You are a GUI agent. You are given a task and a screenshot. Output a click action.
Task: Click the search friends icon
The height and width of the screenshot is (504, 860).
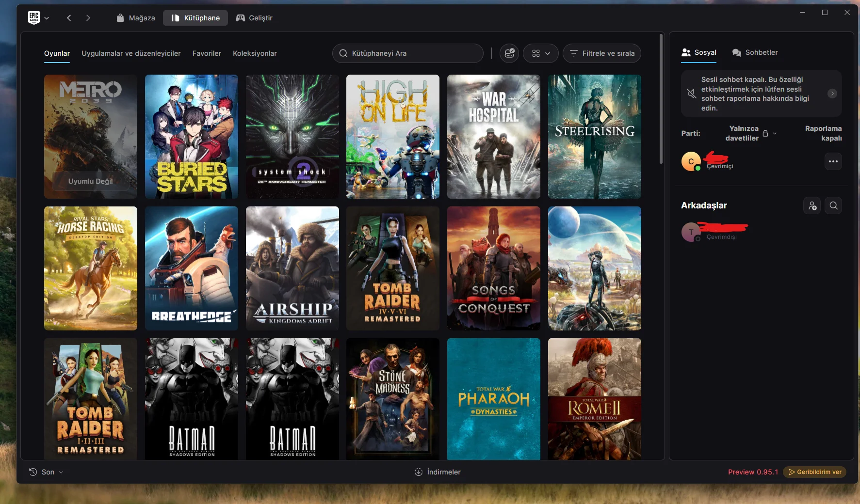pyautogui.click(x=833, y=205)
